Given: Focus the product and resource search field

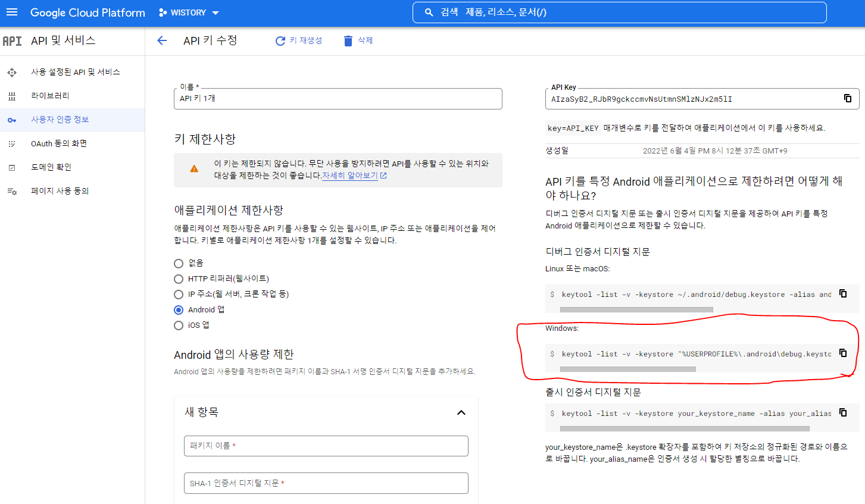Looking at the screenshot, I should (619, 12).
